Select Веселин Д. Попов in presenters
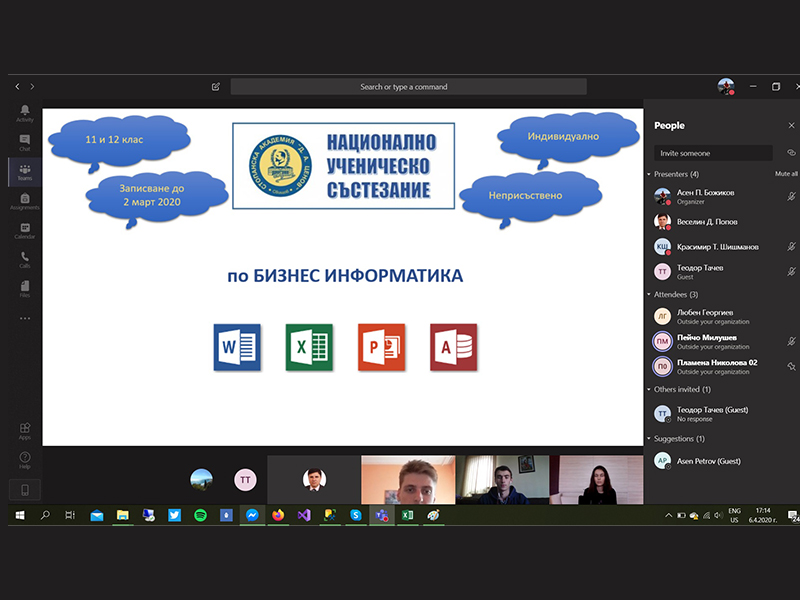The image size is (800, 600). click(721, 222)
